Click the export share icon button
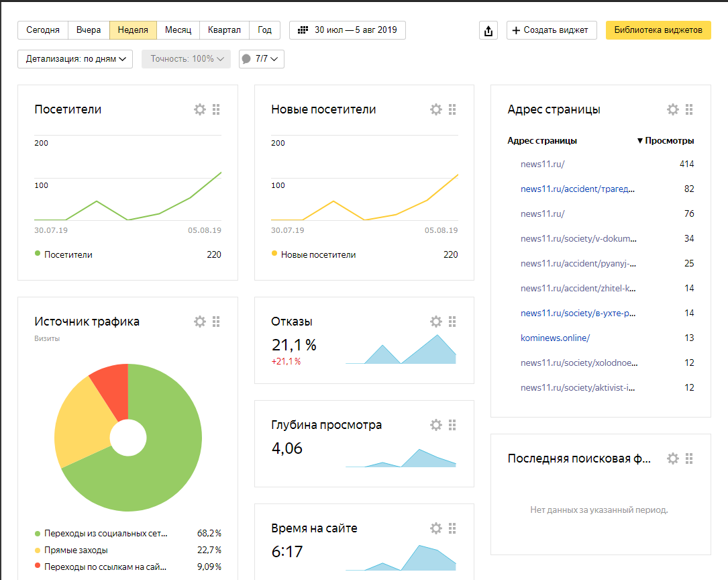728x580 pixels. point(488,30)
